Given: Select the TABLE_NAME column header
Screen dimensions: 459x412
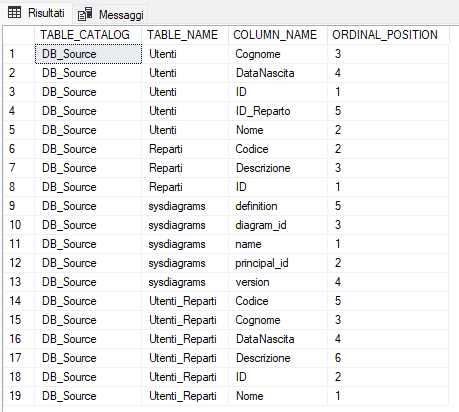Looking at the screenshot, I should (x=185, y=35).
